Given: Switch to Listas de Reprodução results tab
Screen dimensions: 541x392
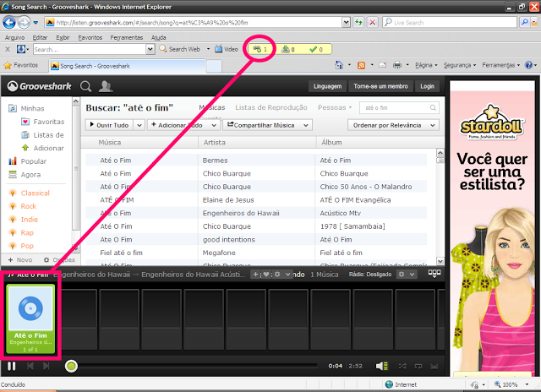Looking at the screenshot, I should pyautogui.click(x=271, y=107).
